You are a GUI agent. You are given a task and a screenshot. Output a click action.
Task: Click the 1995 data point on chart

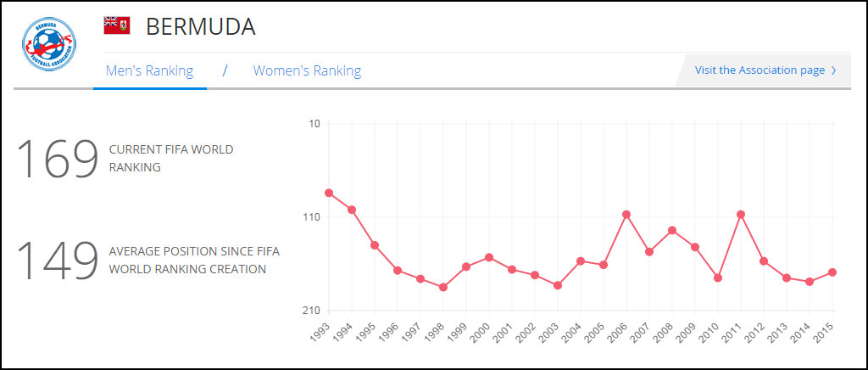pyautogui.click(x=375, y=245)
